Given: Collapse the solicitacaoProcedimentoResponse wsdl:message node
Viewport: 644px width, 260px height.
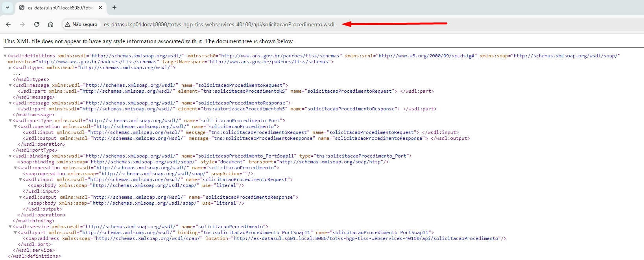Looking at the screenshot, I should pos(10,103).
